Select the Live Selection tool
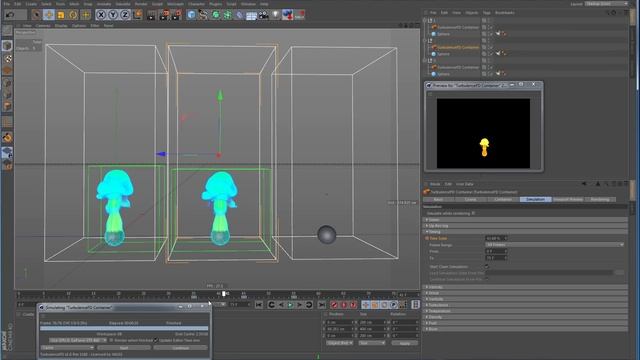The height and width of the screenshot is (360, 640). click(36, 15)
